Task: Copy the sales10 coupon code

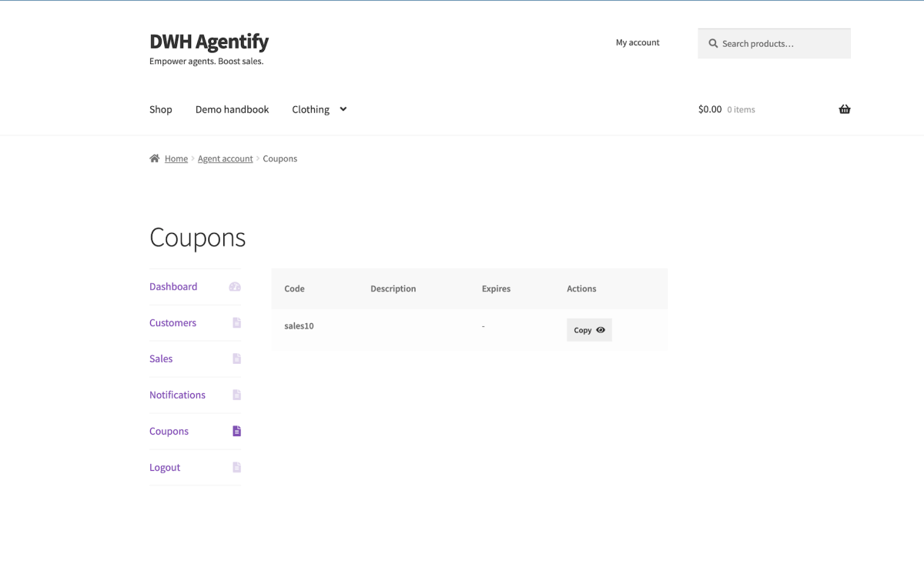Action: click(x=589, y=330)
